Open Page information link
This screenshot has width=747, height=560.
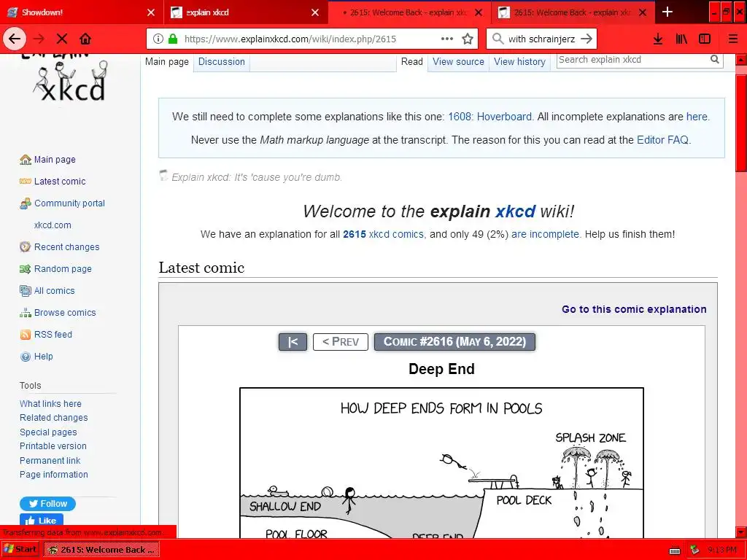(x=54, y=475)
